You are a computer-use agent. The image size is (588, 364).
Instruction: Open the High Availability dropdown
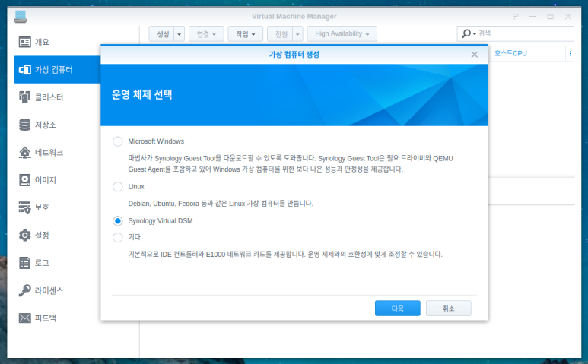(x=342, y=34)
